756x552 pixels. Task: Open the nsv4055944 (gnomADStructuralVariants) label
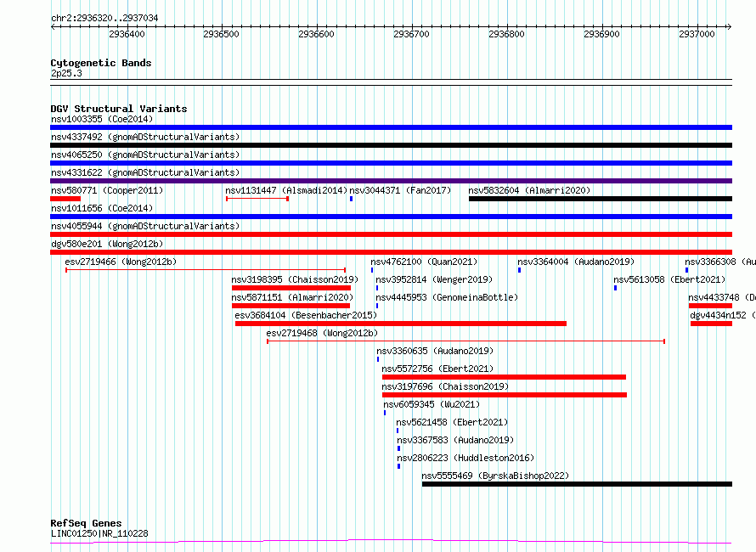pyautogui.click(x=145, y=226)
